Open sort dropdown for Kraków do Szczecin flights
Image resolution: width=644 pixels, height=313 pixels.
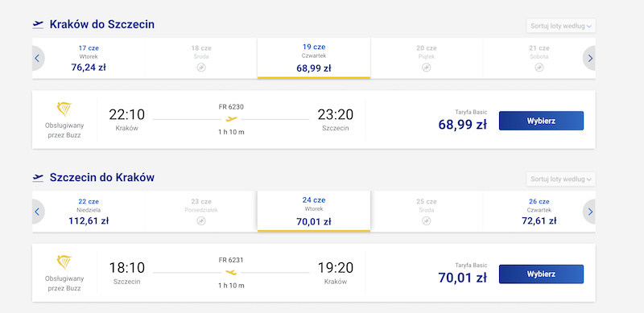(561, 26)
